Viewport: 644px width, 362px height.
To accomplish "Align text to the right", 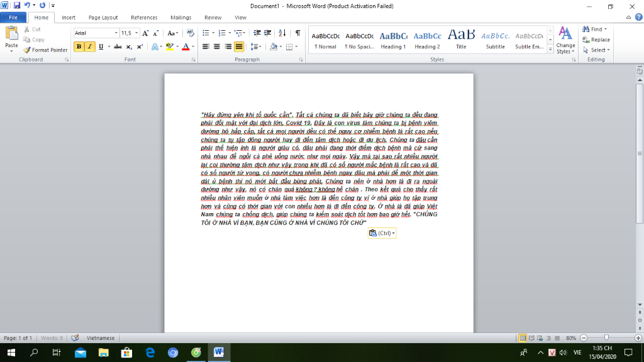I will tap(228, 47).
